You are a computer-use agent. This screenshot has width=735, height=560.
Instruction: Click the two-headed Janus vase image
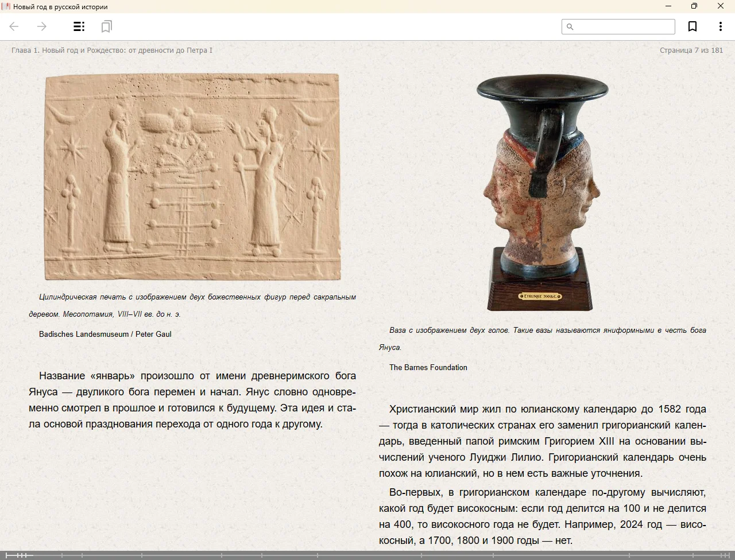coord(541,193)
